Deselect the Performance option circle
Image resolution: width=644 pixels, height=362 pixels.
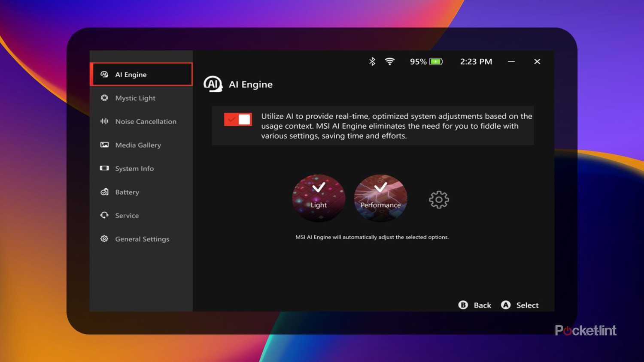point(380,198)
